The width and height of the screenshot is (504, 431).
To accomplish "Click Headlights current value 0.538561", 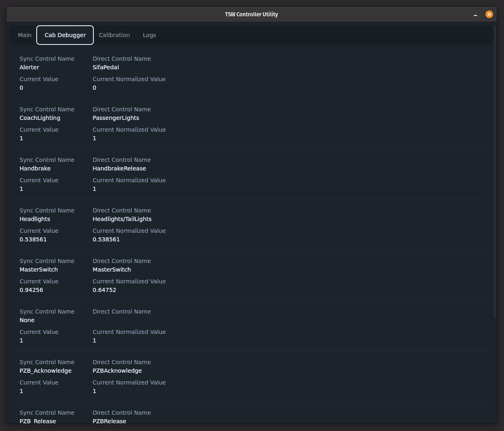I will [x=33, y=239].
